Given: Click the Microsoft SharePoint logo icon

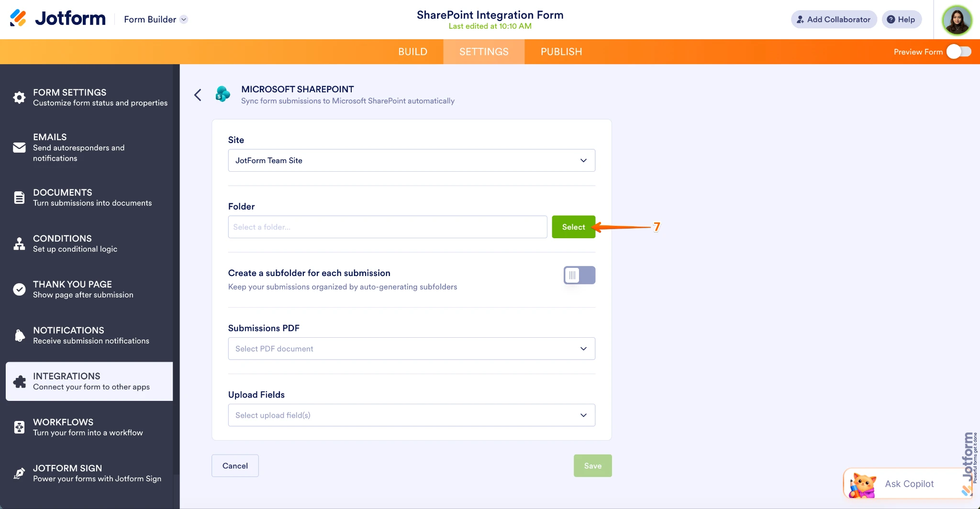Looking at the screenshot, I should (x=223, y=94).
